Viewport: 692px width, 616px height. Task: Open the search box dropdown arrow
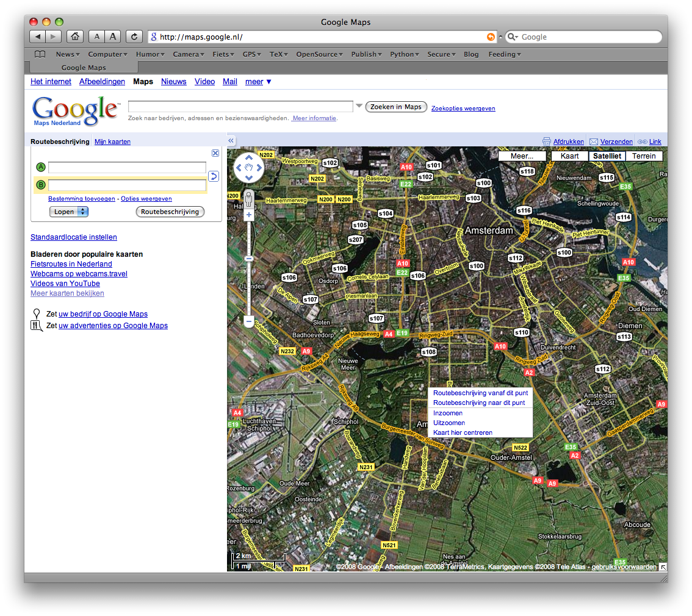point(359,106)
